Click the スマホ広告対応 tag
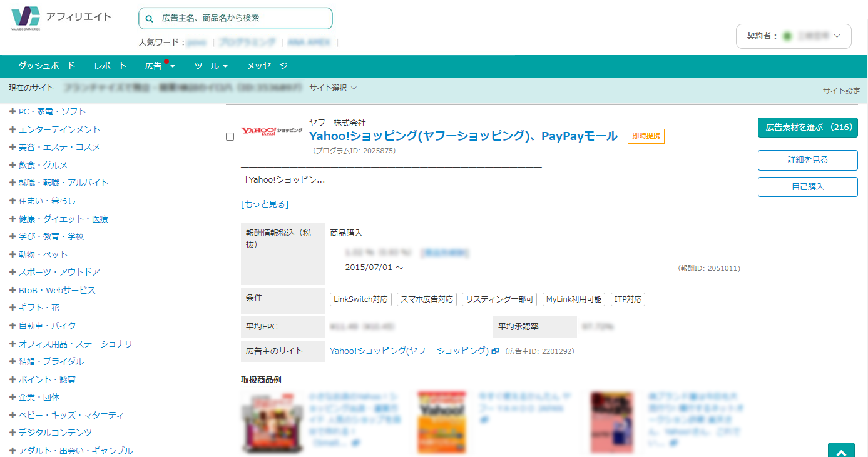The height and width of the screenshot is (457, 868). (x=427, y=299)
